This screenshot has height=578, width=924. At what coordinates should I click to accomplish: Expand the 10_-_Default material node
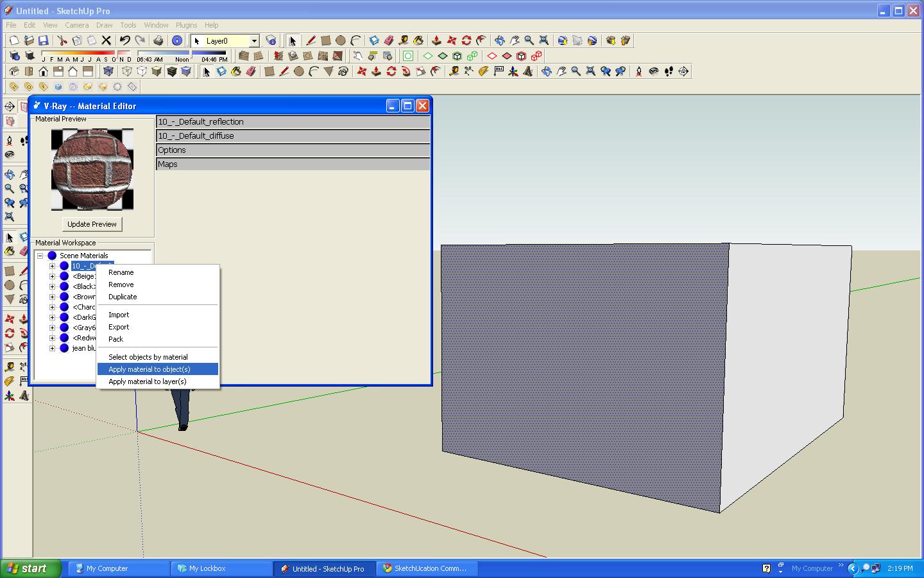pyautogui.click(x=53, y=266)
